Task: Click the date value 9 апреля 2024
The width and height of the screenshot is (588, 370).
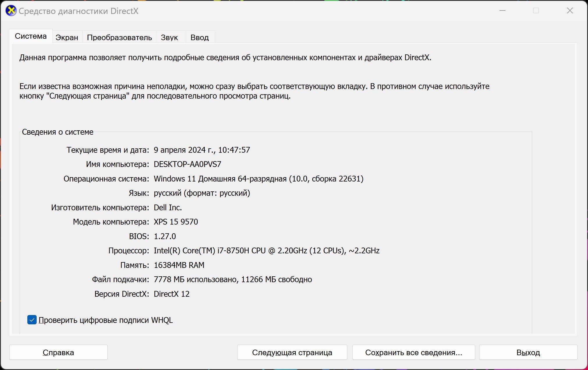Action: click(202, 150)
